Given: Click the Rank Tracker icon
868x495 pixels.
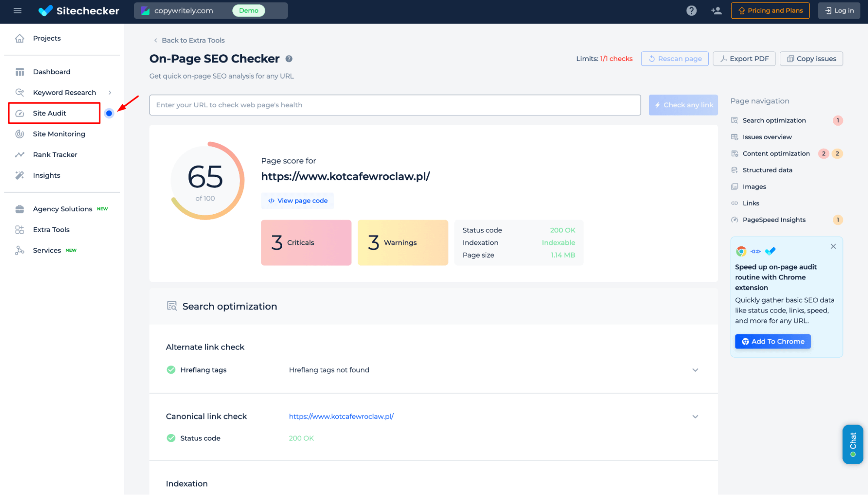Looking at the screenshot, I should pos(20,154).
